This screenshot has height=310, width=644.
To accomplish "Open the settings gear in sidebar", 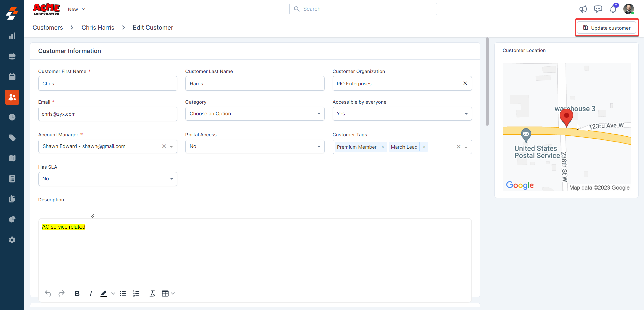I will pos(12,240).
